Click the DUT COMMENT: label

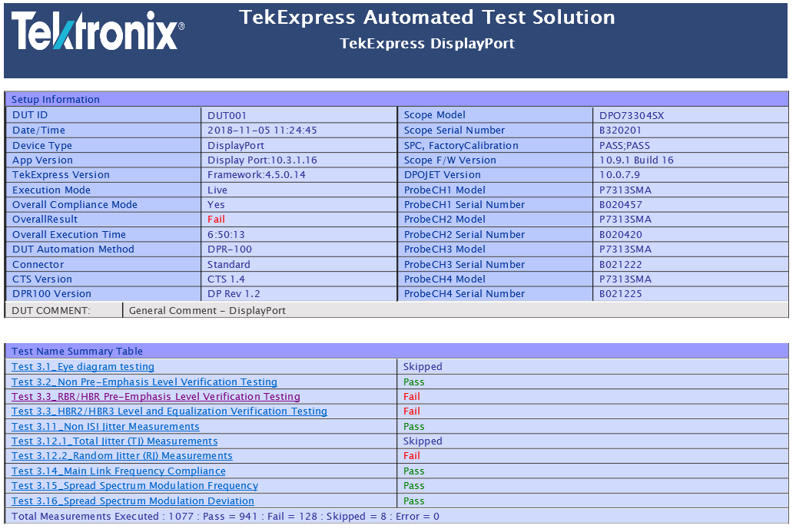pos(51,310)
